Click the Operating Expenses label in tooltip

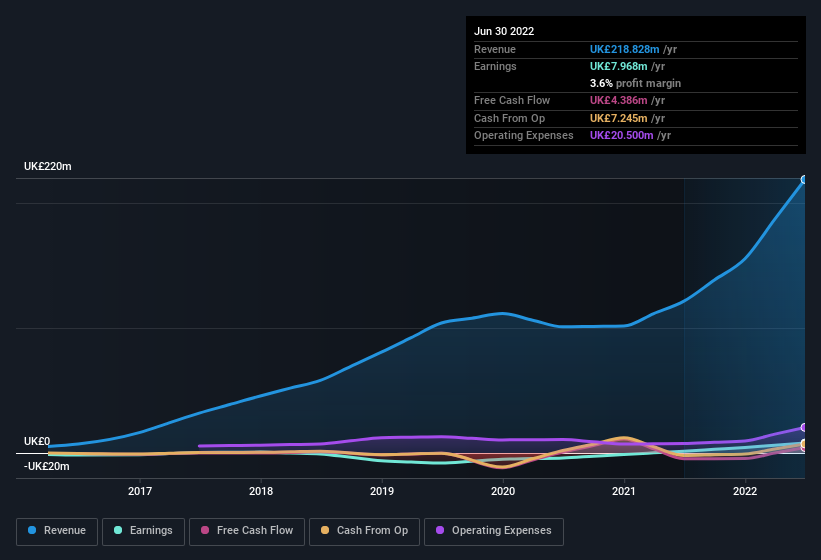(x=524, y=136)
